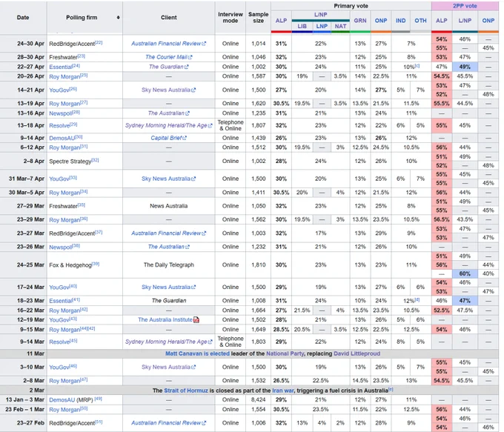Image resolution: width=504 pixels, height=432 pixels.
Task: Follow the 'Matt Canavan is elected' link
Action: (x=197, y=353)
